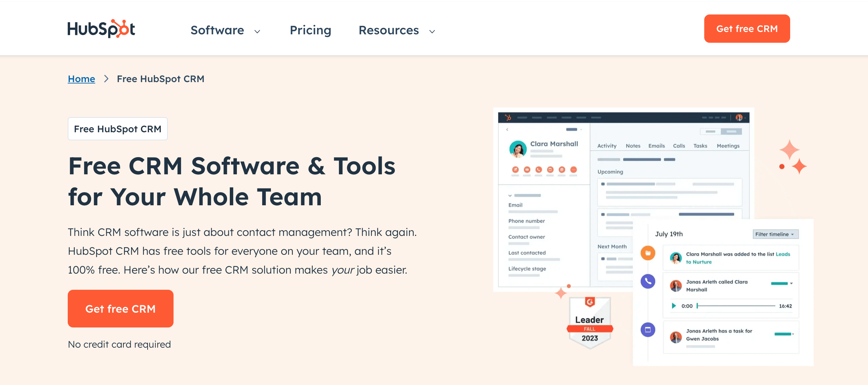Click the Phone number field label

click(526, 221)
